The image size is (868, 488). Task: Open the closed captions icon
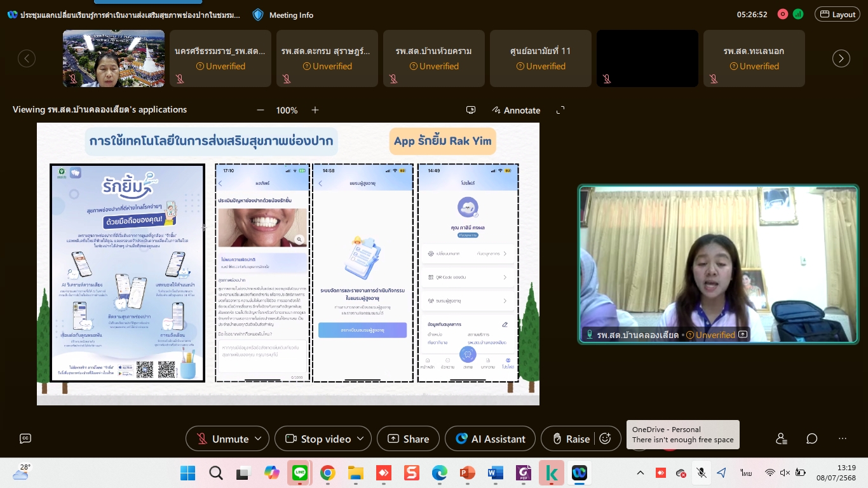[25, 438]
